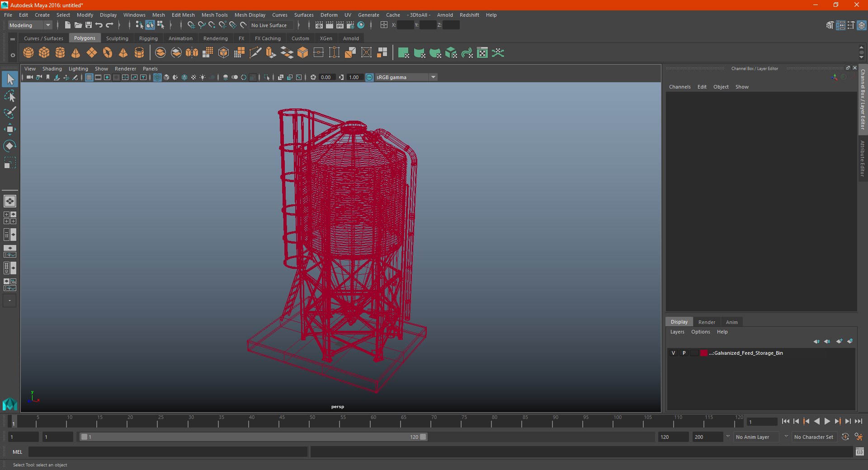
Task: Open the Edit Mesh menu
Action: [183, 15]
